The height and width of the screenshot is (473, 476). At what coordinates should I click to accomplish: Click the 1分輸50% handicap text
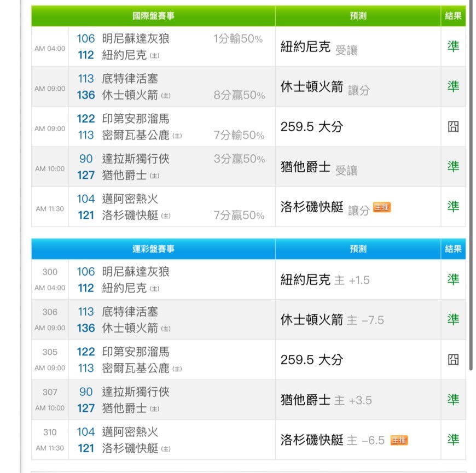[x=238, y=38]
